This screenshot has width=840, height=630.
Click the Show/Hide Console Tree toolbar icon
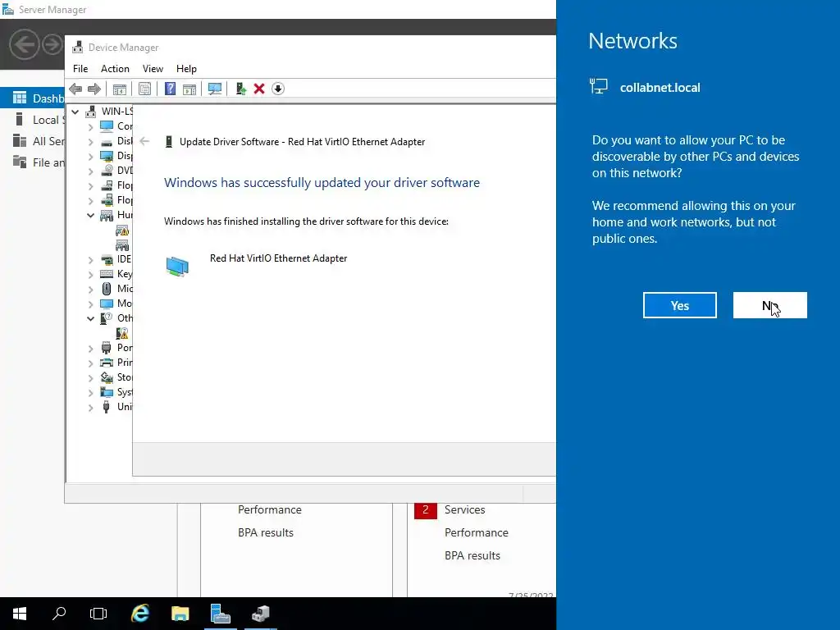[120, 89]
